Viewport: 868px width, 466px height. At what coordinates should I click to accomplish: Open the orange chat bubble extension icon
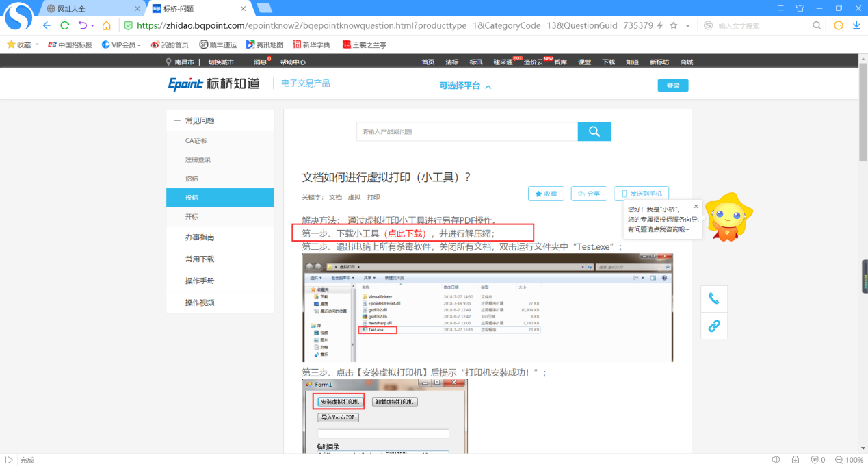pyautogui.click(x=839, y=25)
